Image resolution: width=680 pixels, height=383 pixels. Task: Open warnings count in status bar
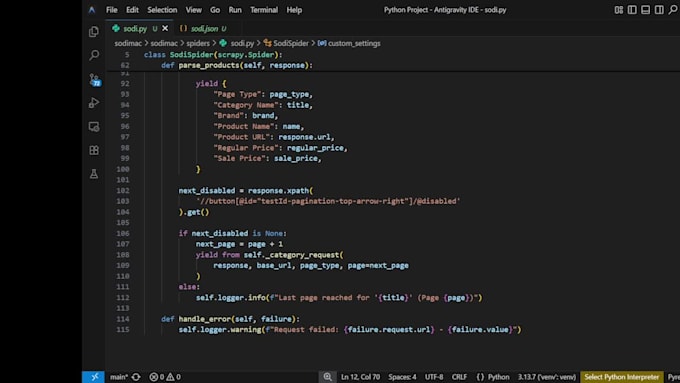[x=174, y=377]
